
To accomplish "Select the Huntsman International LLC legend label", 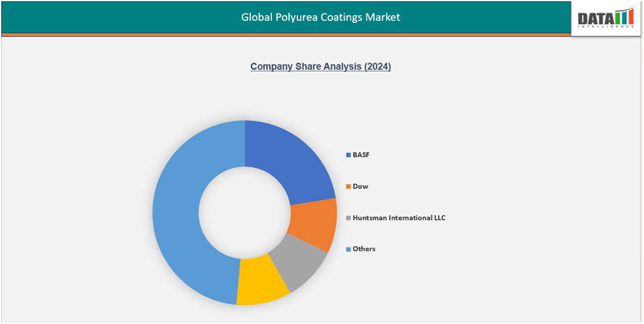I will [x=399, y=217].
